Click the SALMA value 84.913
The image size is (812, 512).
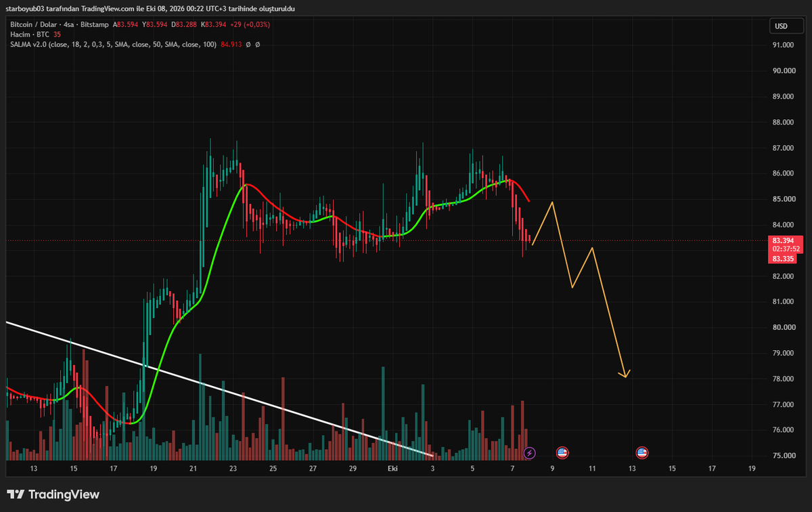tap(232, 44)
